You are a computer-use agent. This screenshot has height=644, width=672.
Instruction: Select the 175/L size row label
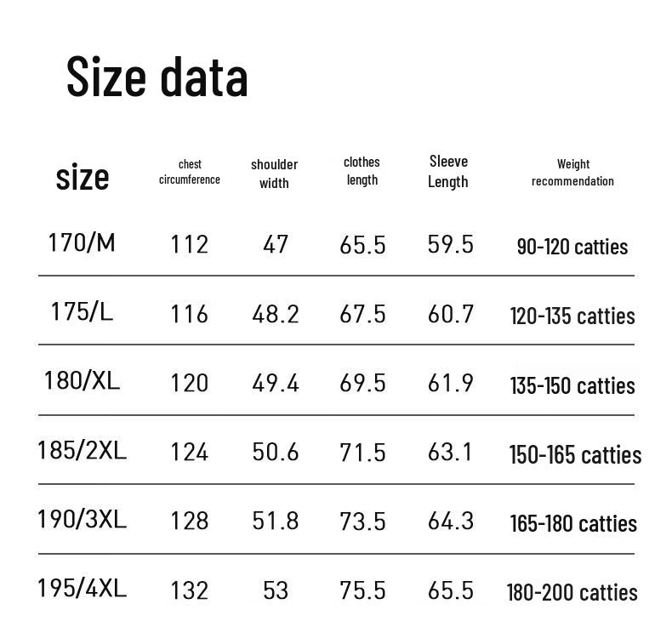pos(82,312)
